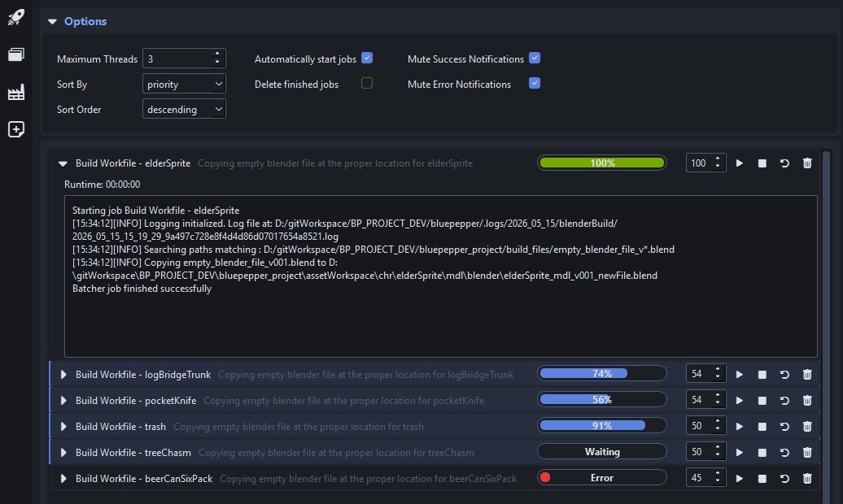Start the elderSprite job with play icon
Screen dimensions: 843x504
coord(739,163)
